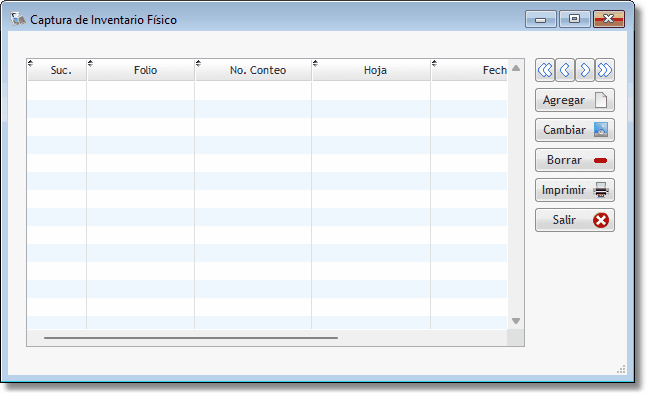Screen dimensions: 647x395
Task: Sort by the Hoja column header
Action: (371, 70)
